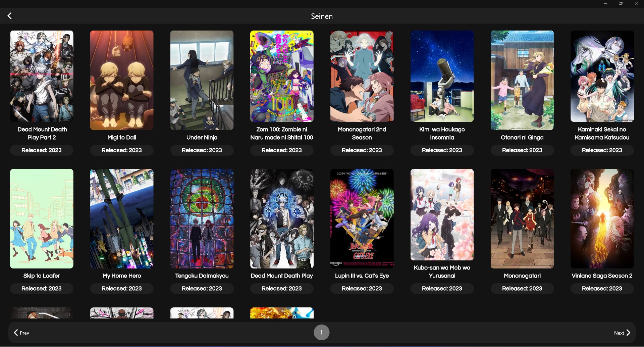Click Released: 2023 under Skip to Loafer
Screen dimensions: 644x347
[42, 289]
